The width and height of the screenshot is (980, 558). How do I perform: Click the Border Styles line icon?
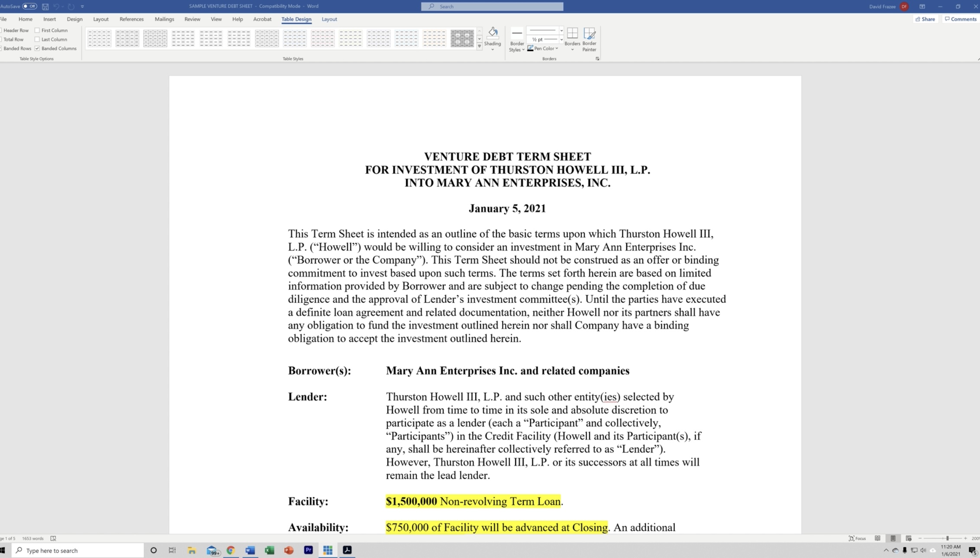pyautogui.click(x=517, y=33)
